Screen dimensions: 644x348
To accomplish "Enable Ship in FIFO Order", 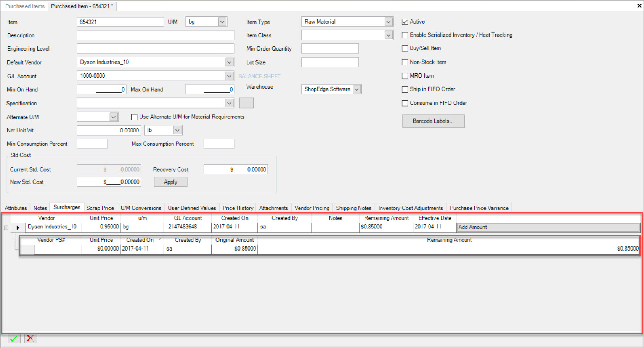I will coord(405,89).
